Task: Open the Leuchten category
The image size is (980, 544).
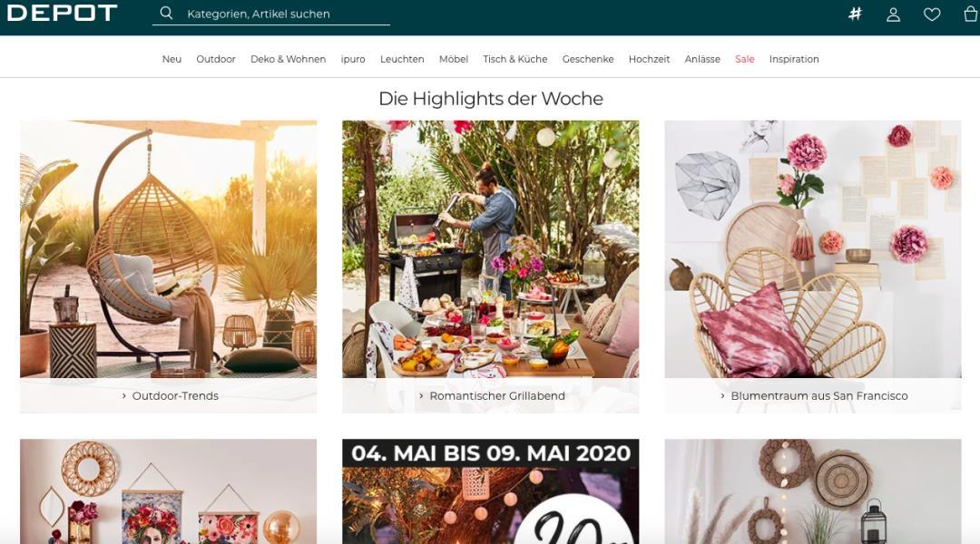Action: tap(402, 59)
